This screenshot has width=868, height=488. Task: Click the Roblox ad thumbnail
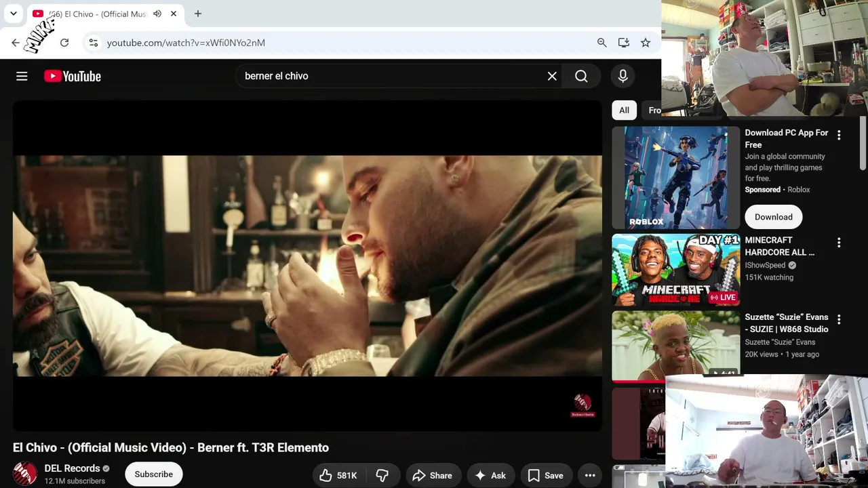click(676, 178)
